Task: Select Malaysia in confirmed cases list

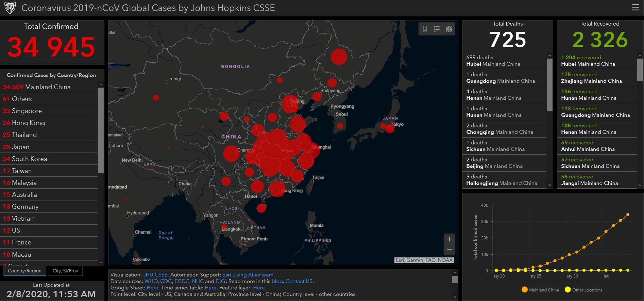Action: 49,183
